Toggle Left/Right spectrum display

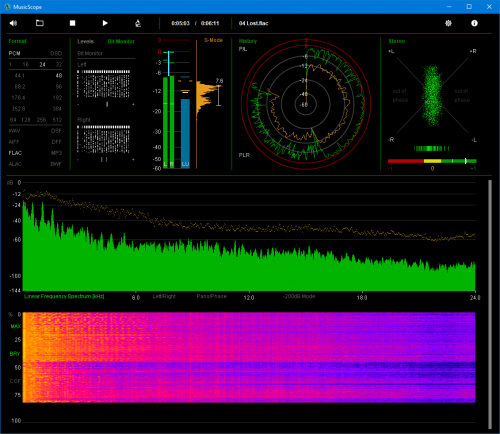[164, 296]
